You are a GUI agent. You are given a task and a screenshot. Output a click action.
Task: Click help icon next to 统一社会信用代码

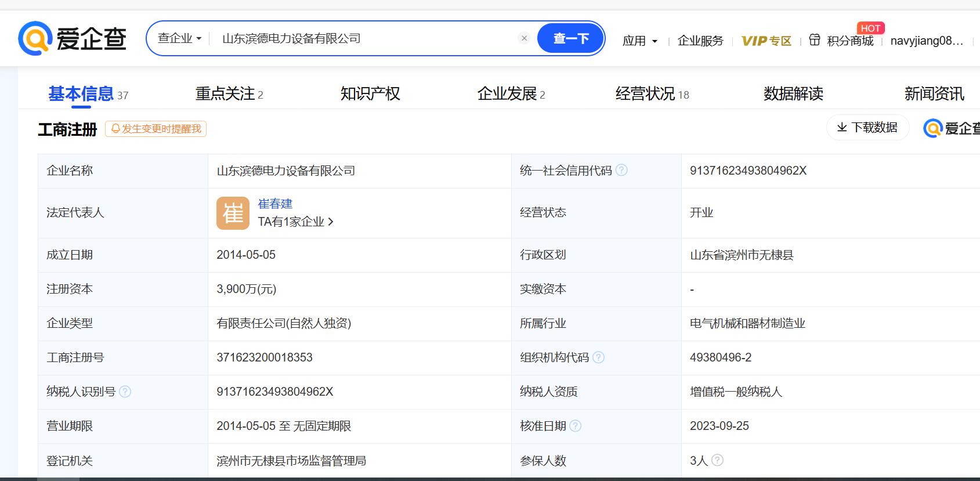[621, 170]
